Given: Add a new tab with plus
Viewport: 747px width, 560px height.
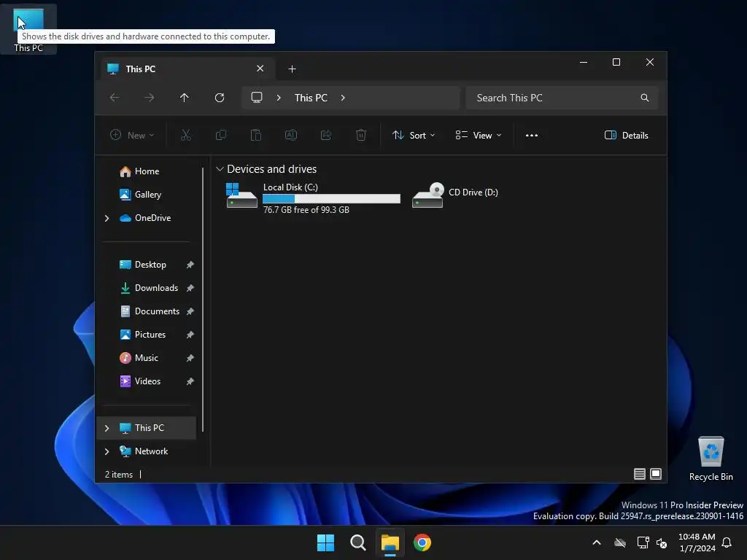Looking at the screenshot, I should coord(292,69).
